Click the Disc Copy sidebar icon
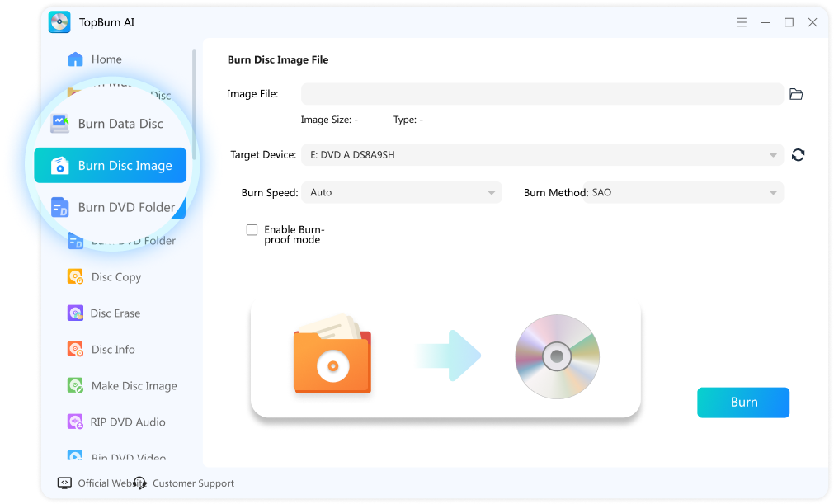The image size is (834, 504). pyautogui.click(x=75, y=277)
